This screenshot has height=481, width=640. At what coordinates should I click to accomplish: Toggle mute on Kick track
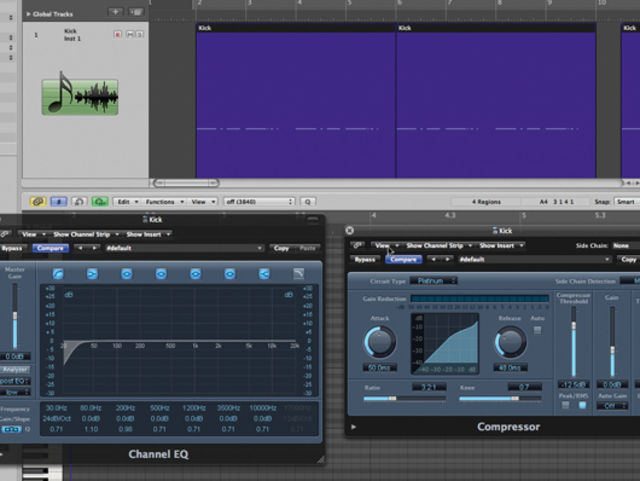pos(129,35)
